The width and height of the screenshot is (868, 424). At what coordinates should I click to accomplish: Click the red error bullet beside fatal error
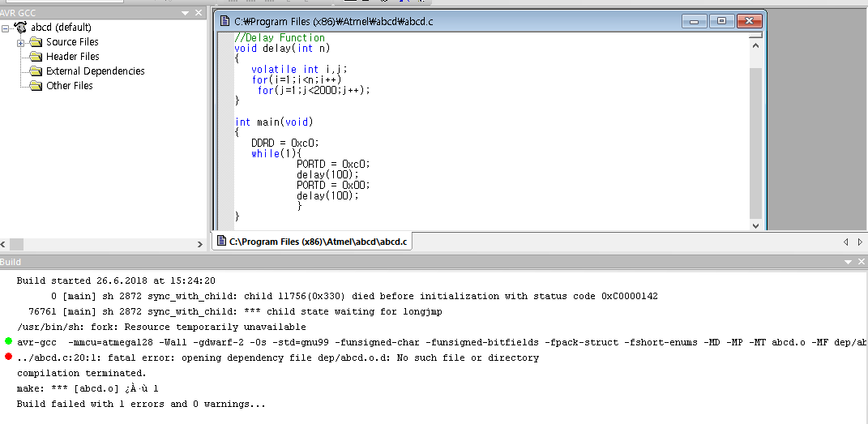click(x=8, y=357)
